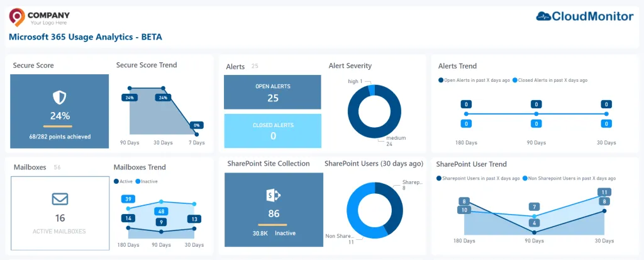Click the 0% data label in Secure Score Trend

coord(196,125)
